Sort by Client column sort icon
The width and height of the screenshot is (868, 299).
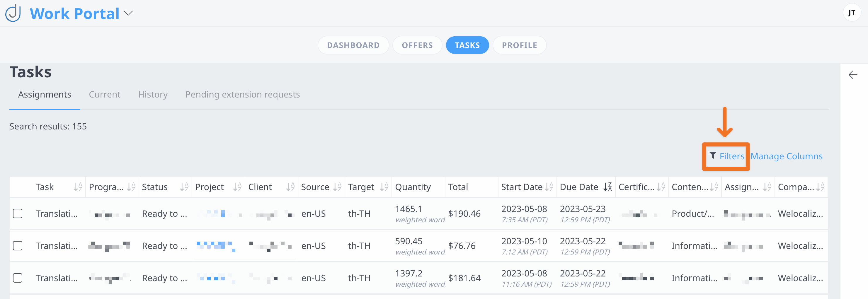[x=290, y=187]
